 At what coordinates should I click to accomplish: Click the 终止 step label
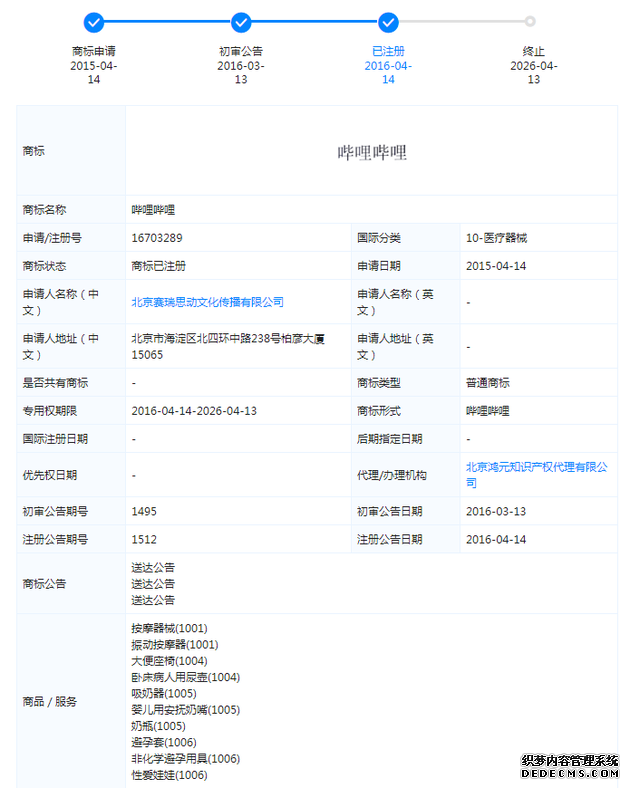click(x=534, y=51)
